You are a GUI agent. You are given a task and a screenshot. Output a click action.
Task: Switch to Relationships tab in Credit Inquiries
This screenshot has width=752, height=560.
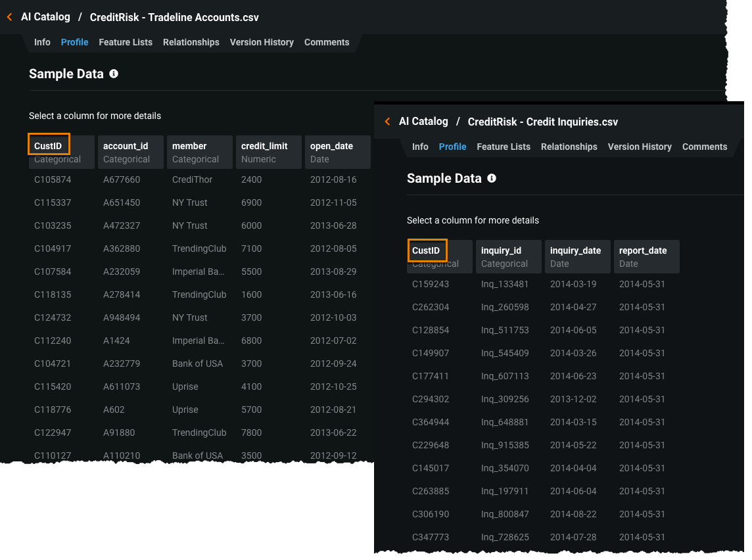click(x=569, y=147)
